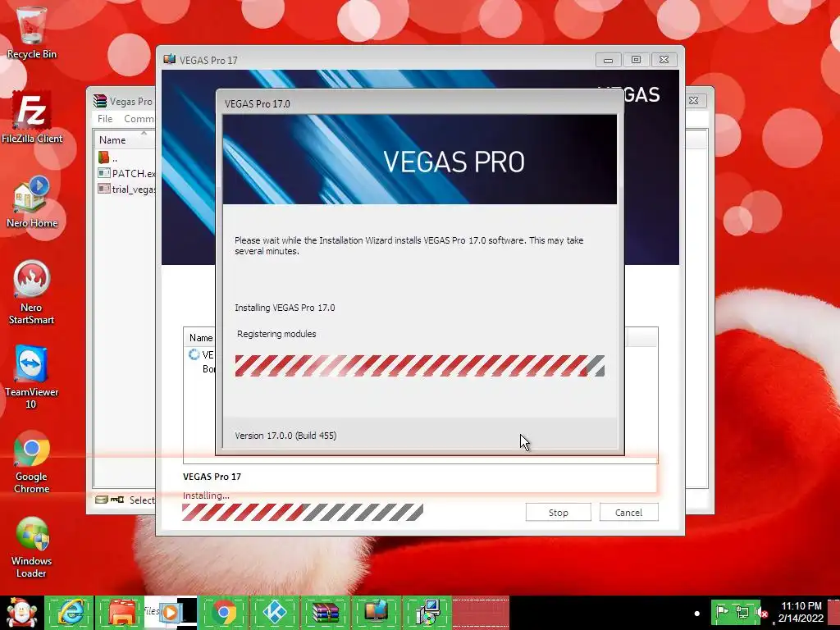Open Internet Explorer from taskbar

(70, 612)
